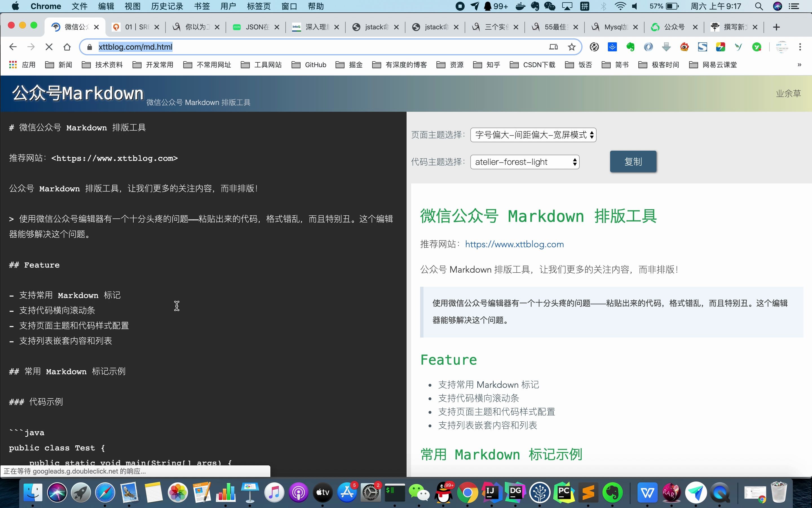Open QQ penguin app in the Dock
The height and width of the screenshot is (508, 812).
tap(443, 493)
